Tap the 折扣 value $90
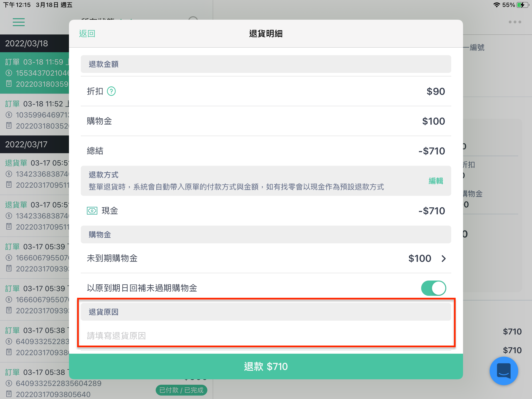532x399 pixels. [x=436, y=91]
